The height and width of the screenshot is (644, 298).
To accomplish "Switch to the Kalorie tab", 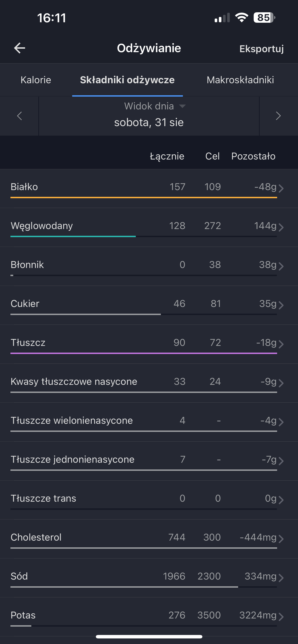I will 36,80.
